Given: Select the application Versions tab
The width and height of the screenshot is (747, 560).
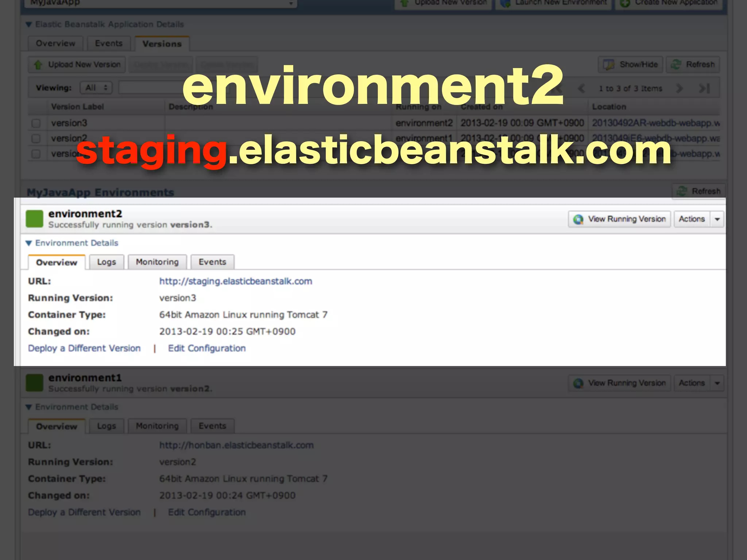Looking at the screenshot, I should (x=162, y=44).
